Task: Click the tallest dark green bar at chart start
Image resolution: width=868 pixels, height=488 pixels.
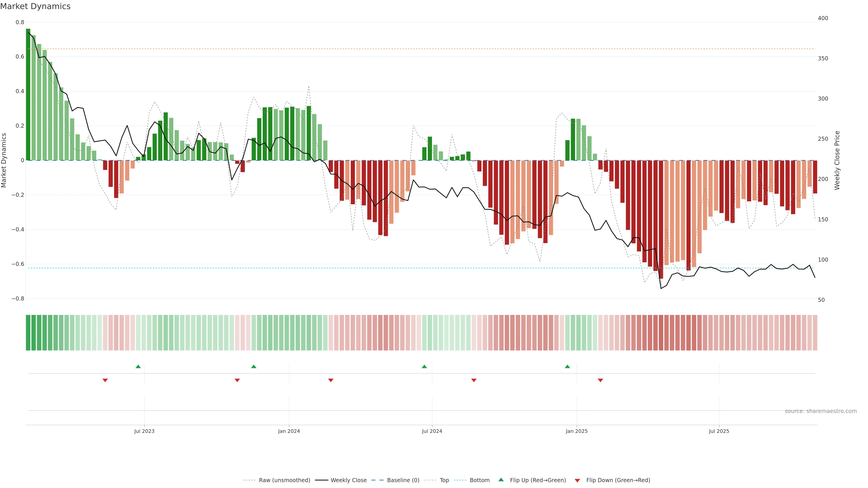Action: point(28,94)
